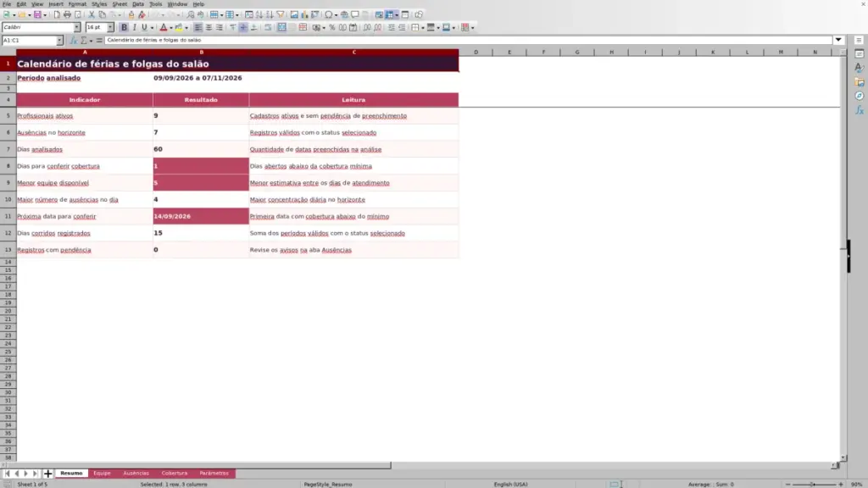Viewport: 868px width, 488px height.
Task: Toggle Align Left for cell text
Action: pos(198,28)
